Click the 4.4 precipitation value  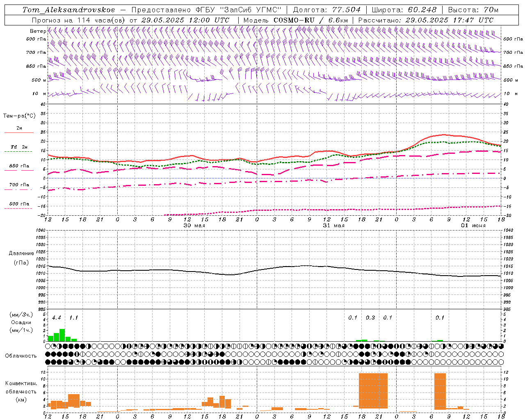pos(57,318)
